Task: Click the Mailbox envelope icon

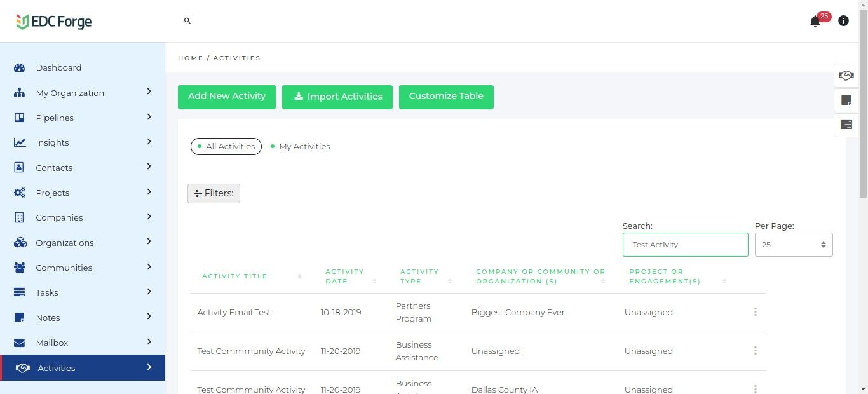Action: [x=19, y=343]
